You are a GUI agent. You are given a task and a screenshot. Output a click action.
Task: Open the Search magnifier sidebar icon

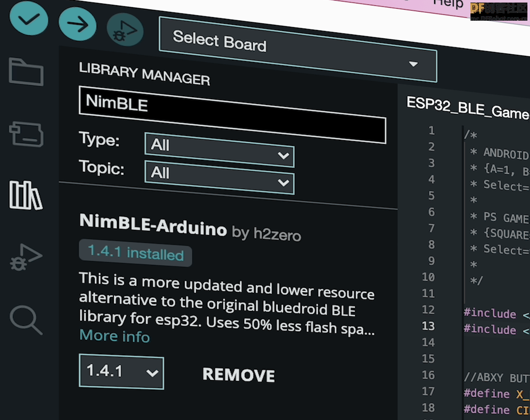coord(26,320)
